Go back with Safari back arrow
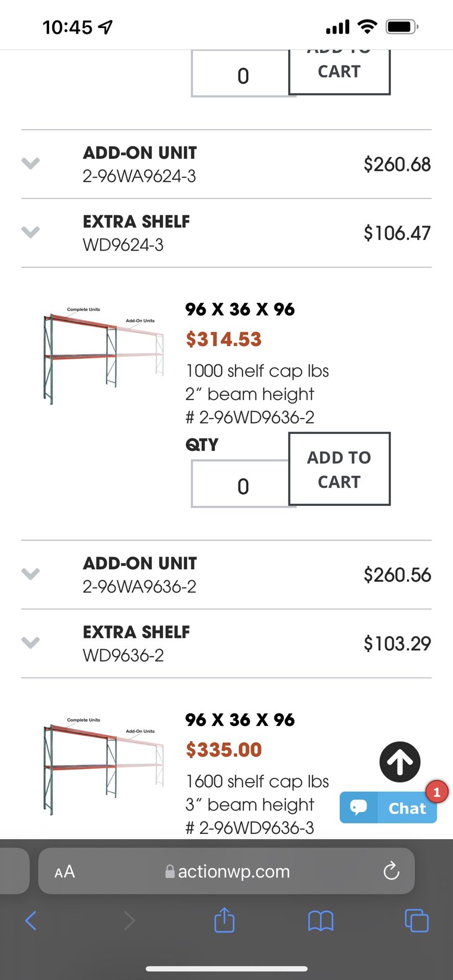The image size is (453, 980). tap(31, 921)
